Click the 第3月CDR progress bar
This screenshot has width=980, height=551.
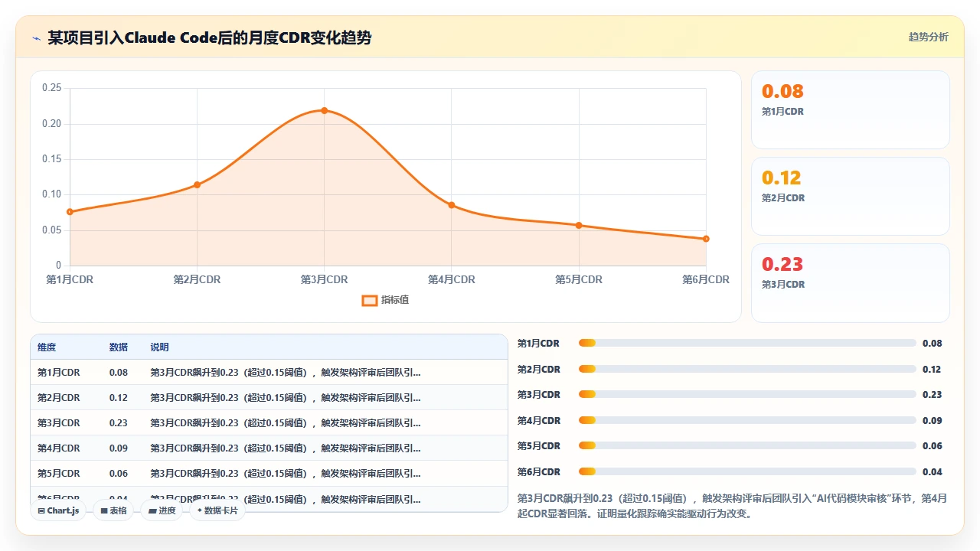click(x=747, y=394)
